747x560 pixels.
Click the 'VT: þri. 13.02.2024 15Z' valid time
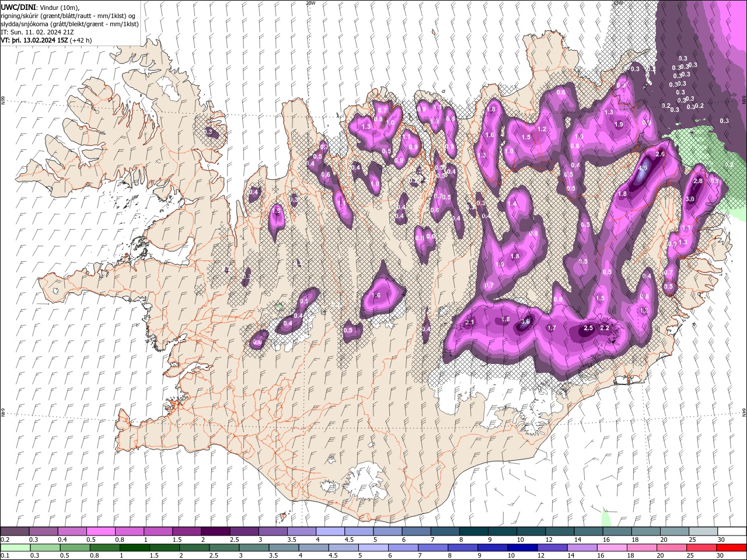pos(34,40)
